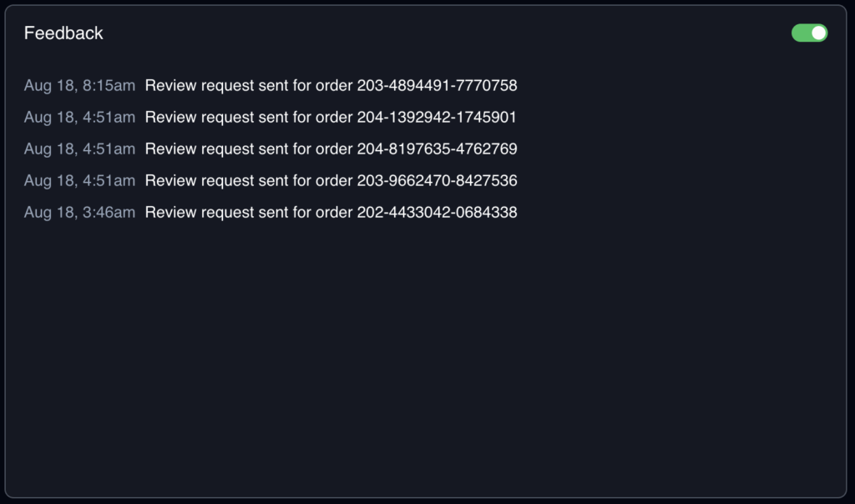Click timestamp beside order 203-9662470-8427536
The height and width of the screenshot is (504, 855).
[x=79, y=181]
